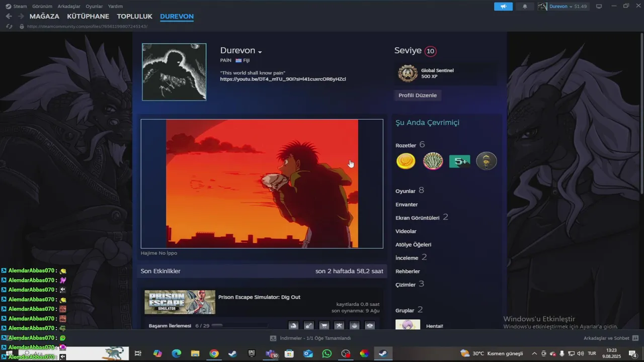Click the steamcommunity URL address bar
The image size is (644, 362).
88,26
